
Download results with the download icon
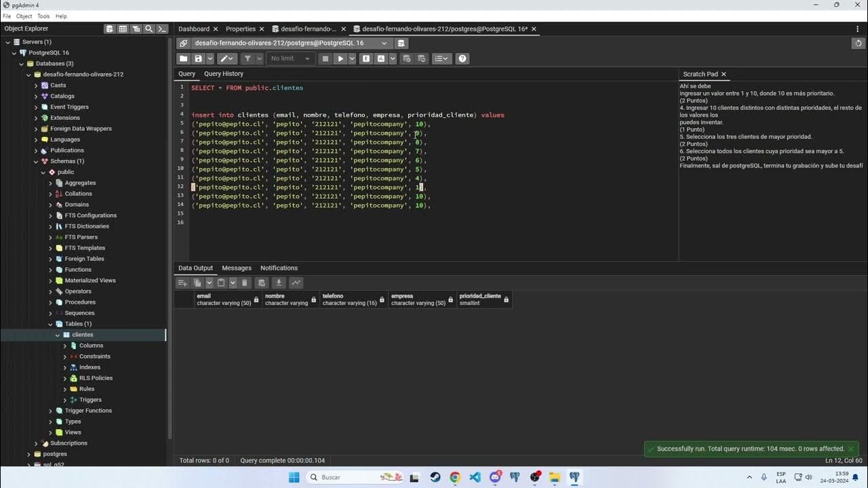point(279,283)
